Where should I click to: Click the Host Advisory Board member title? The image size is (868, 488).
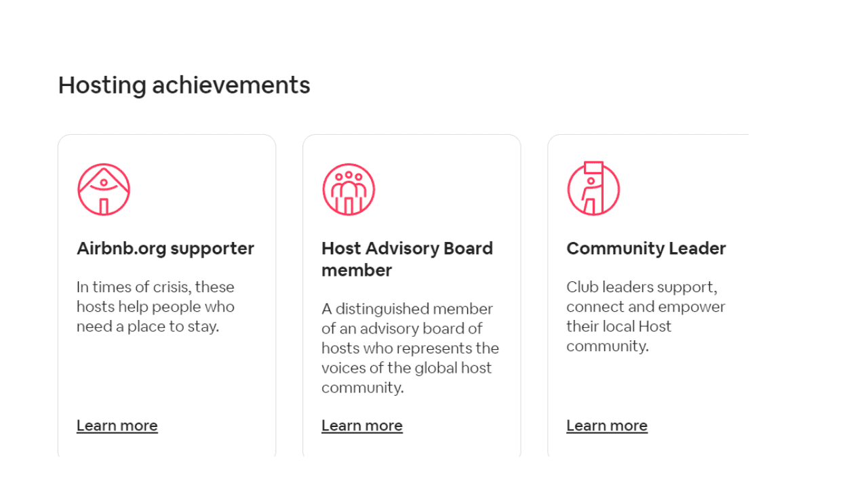coord(407,259)
